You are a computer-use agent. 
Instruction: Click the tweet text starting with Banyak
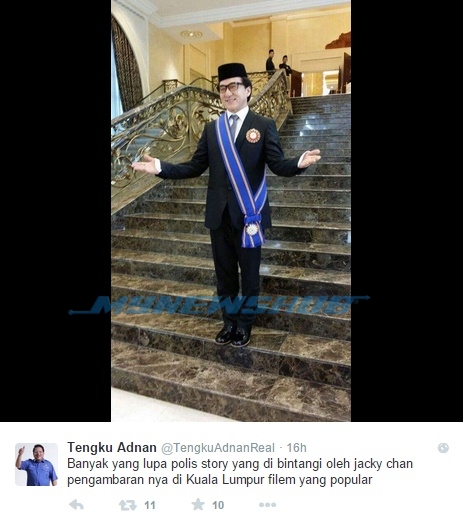(x=240, y=464)
